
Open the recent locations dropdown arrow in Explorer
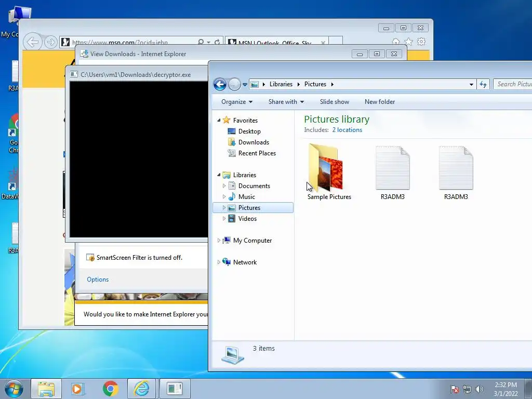[245, 85]
